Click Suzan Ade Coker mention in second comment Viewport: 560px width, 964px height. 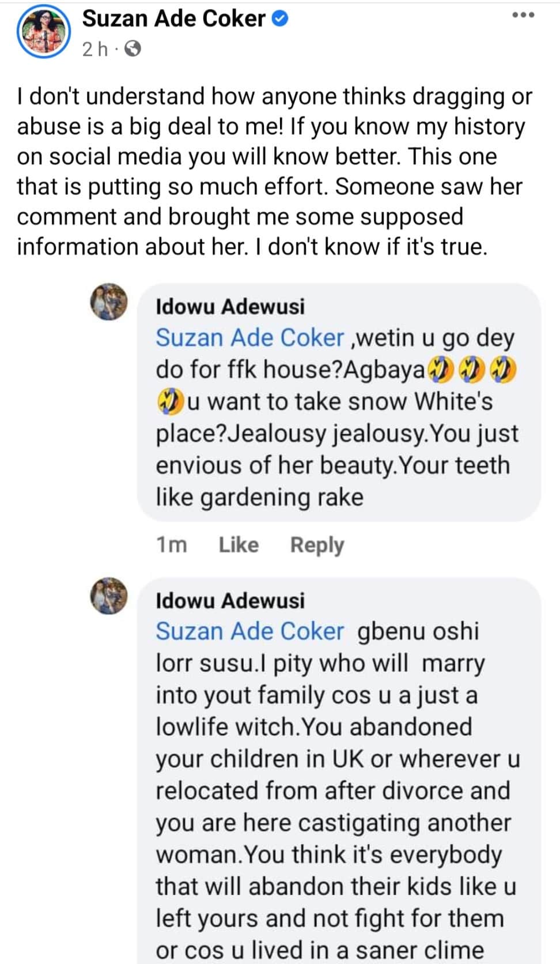[250, 631]
